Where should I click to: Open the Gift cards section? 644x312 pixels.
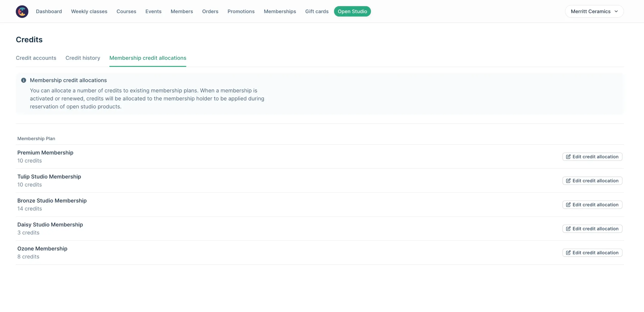(317, 11)
